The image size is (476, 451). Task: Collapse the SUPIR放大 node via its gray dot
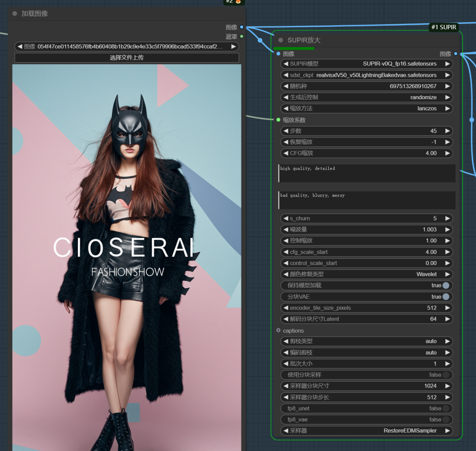(x=281, y=40)
